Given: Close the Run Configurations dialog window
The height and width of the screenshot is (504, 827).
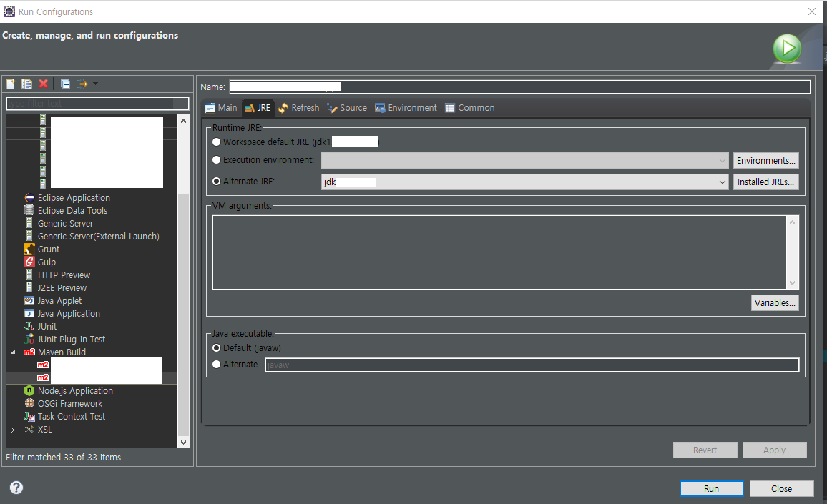Looking at the screenshot, I should pos(812,11).
